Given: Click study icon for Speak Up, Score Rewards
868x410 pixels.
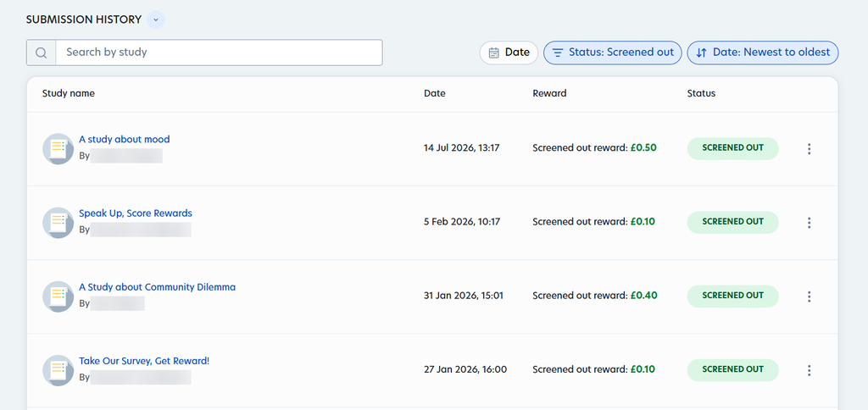Looking at the screenshot, I should click(58, 223).
